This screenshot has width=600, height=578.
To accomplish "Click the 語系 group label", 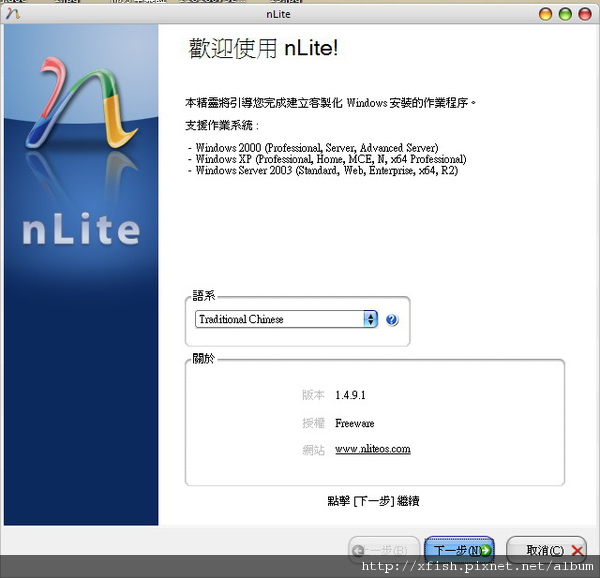I will (x=204, y=295).
